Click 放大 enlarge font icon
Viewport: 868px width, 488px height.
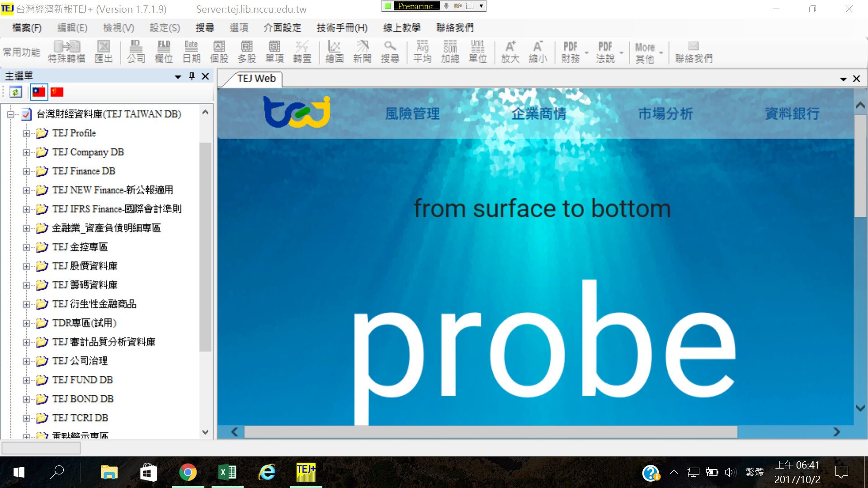[x=510, y=52]
